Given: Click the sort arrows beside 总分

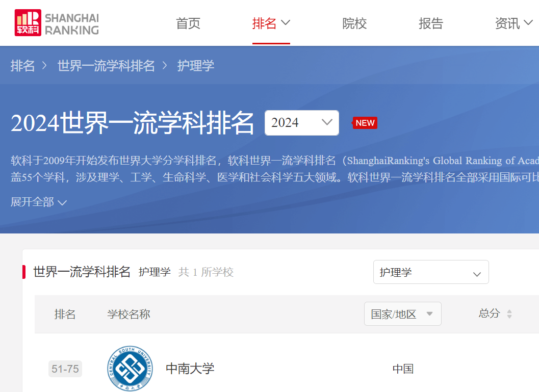Looking at the screenshot, I should click(509, 314).
